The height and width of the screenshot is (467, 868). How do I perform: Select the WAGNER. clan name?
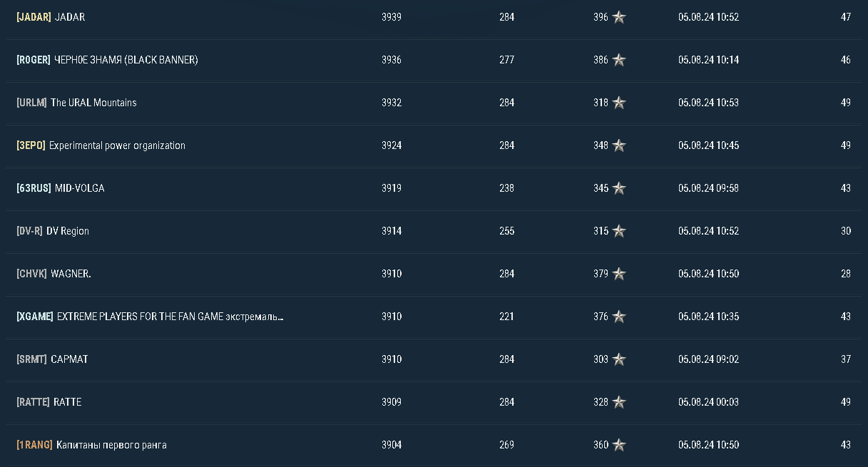[71, 274]
